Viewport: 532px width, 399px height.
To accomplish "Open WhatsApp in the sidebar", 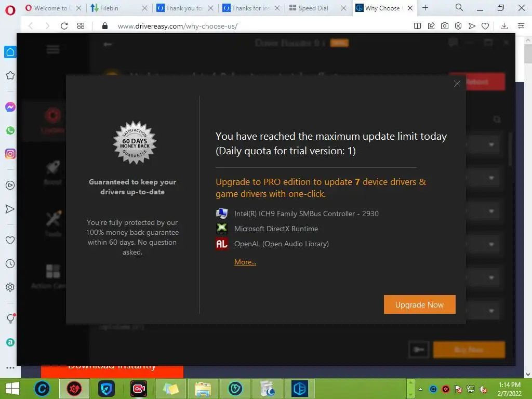I will [x=10, y=130].
